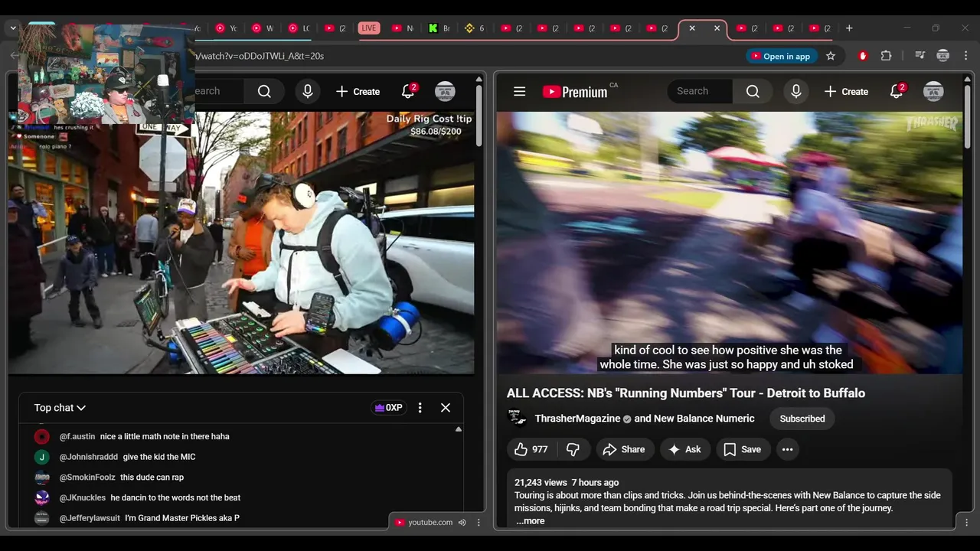Open Create menu in left YouTube window
Image resolution: width=980 pixels, height=551 pixels.
[x=358, y=92]
